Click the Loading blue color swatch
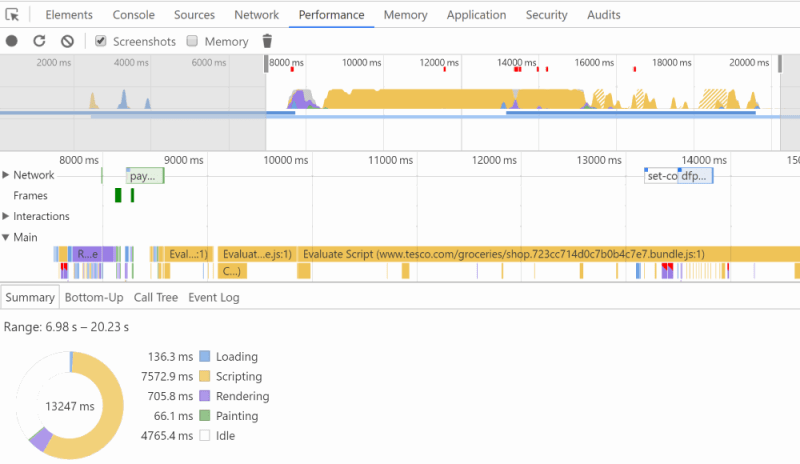 205,356
